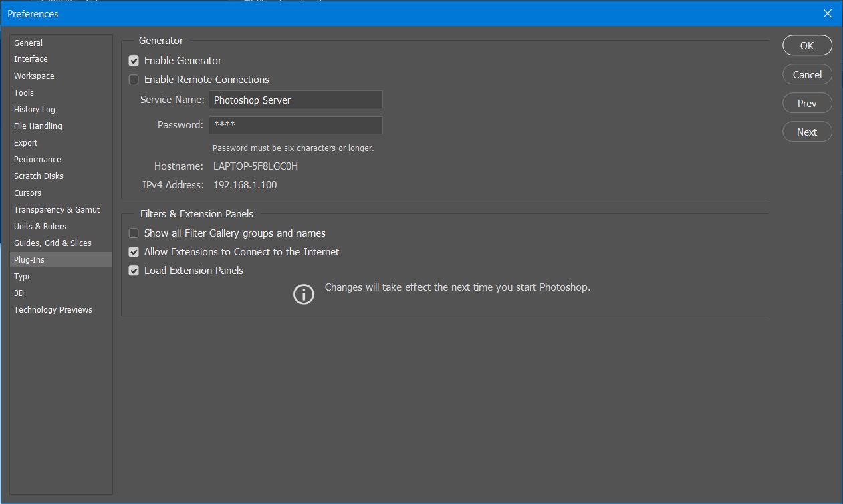Open History Log settings
The height and width of the screenshot is (504, 843).
pos(61,110)
